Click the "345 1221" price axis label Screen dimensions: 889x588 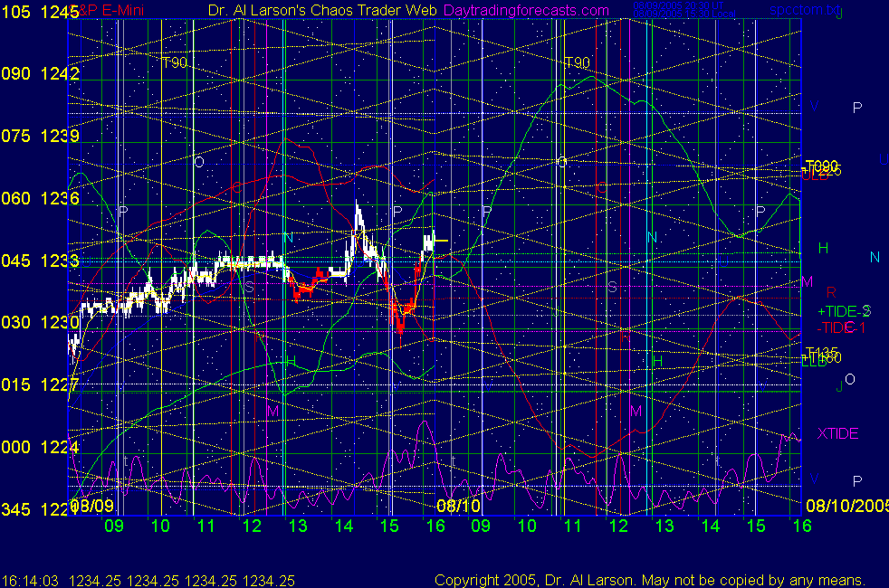click(40, 509)
